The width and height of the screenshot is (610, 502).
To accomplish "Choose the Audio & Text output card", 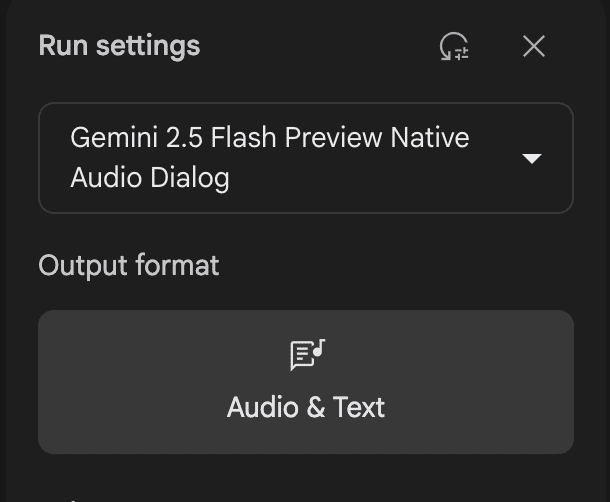I will (305, 382).
